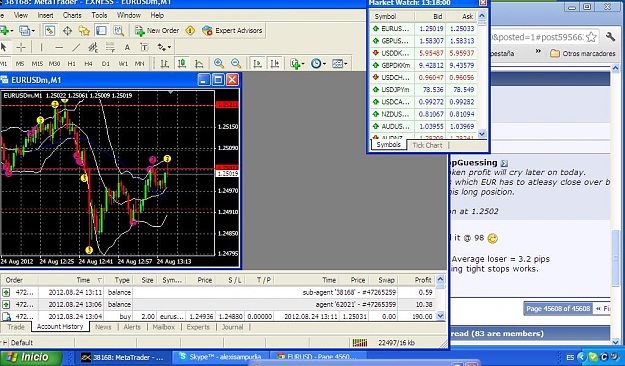This screenshot has width=625, height=366.
Task: Open the MetaEditor yellow diamond icon
Action: tap(190, 30)
